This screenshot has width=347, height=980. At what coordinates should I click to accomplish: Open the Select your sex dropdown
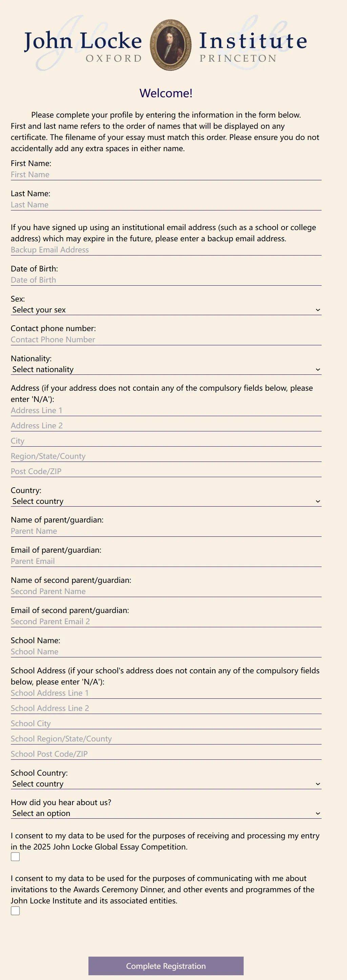click(166, 310)
